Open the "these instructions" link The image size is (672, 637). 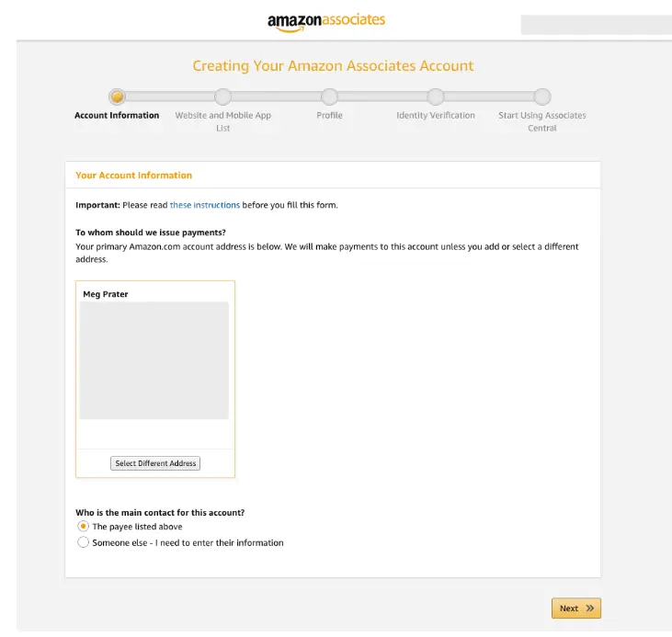coord(204,205)
